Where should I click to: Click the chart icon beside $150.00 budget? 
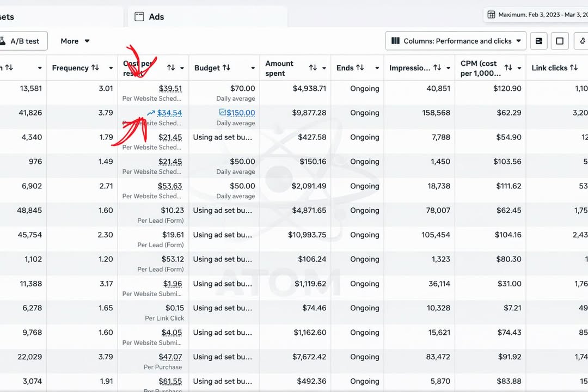point(222,112)
